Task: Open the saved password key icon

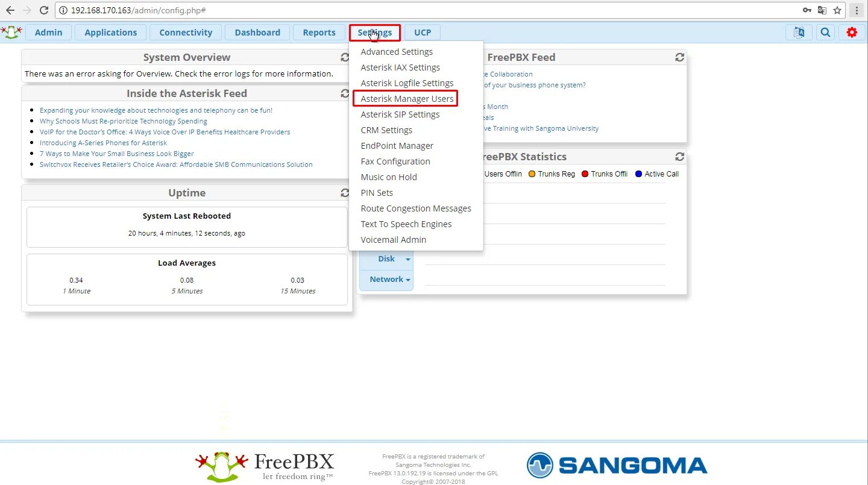Action: click(x=807, y=10)
